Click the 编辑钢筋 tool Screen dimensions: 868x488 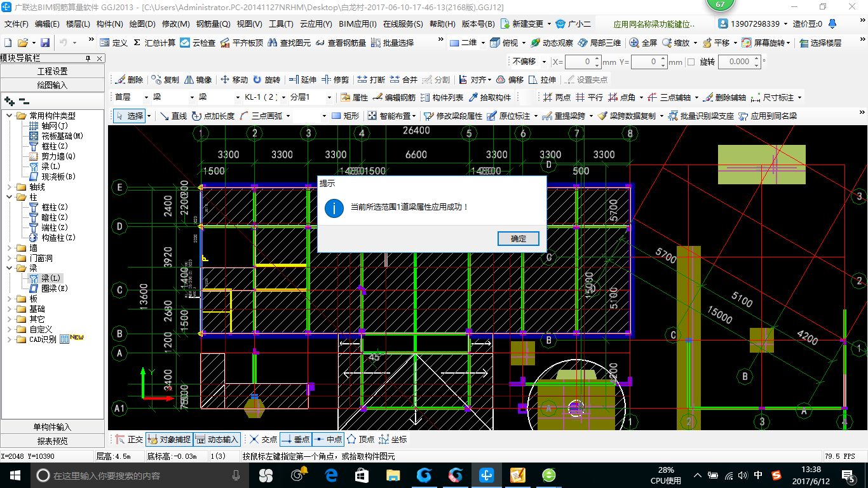point(395,97)
